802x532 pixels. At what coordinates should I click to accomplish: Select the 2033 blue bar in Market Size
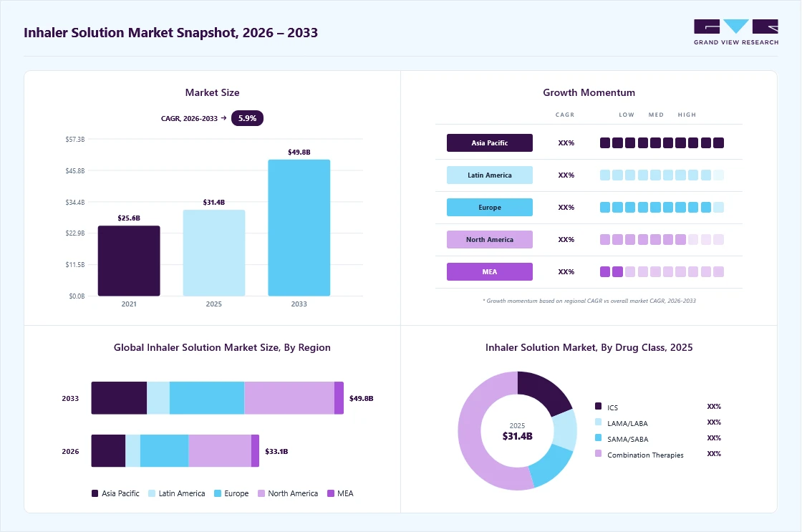click(x=299, y=228)
